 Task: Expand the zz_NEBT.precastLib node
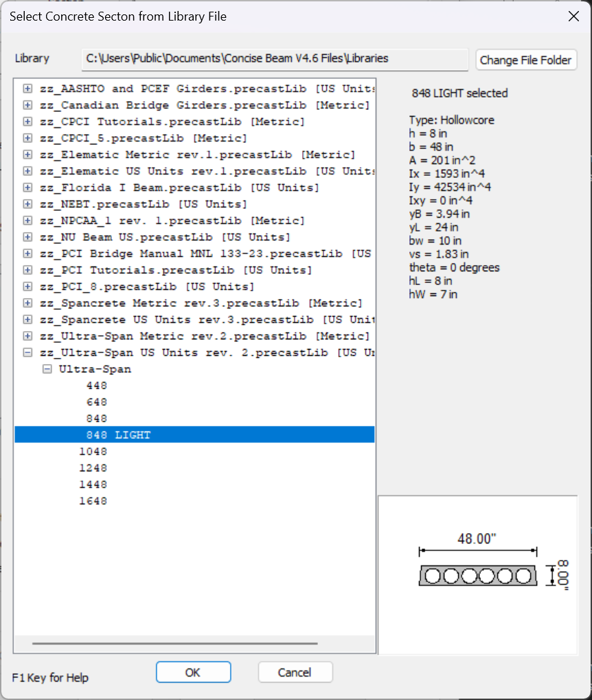tap(27, 204)
